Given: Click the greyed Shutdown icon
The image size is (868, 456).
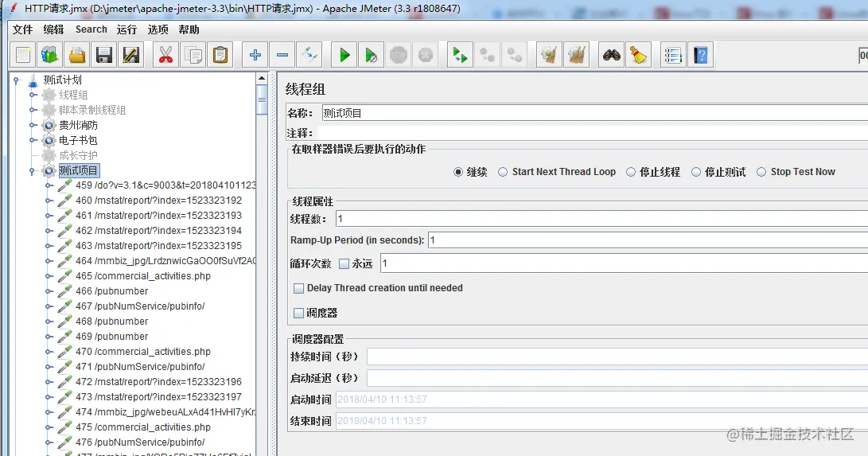Looking at the screenshot, I should click(x=426, y=55).
